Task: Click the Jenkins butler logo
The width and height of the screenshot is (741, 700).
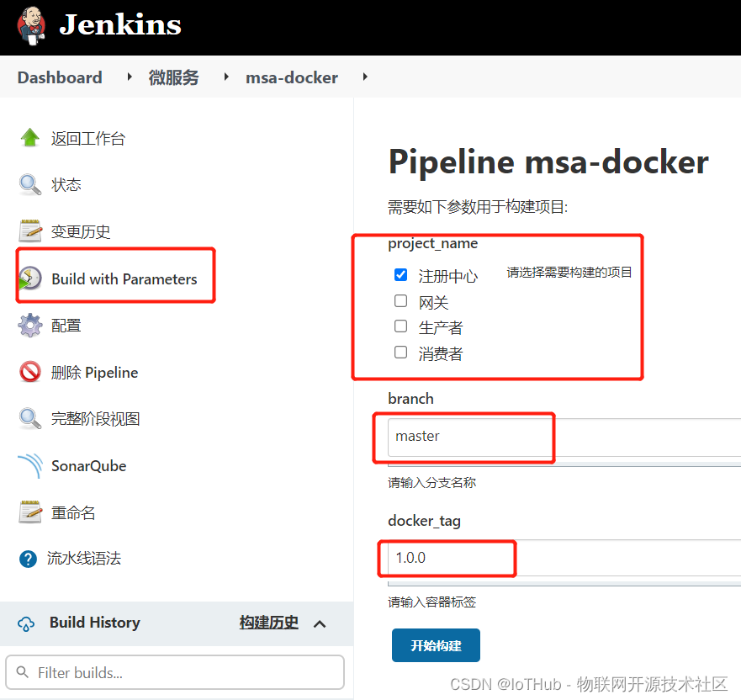Action: point(31,25)
